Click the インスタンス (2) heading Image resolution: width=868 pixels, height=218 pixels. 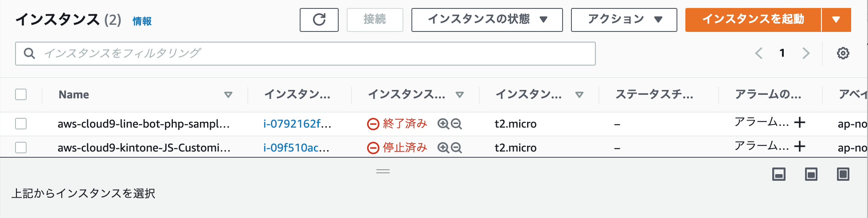(68, 20)
